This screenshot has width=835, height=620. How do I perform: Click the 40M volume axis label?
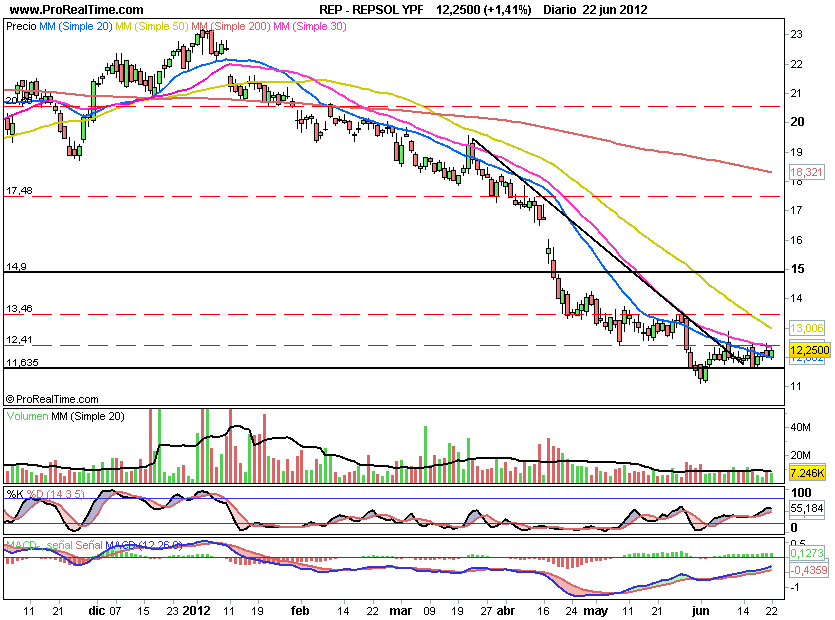point(800,428)
